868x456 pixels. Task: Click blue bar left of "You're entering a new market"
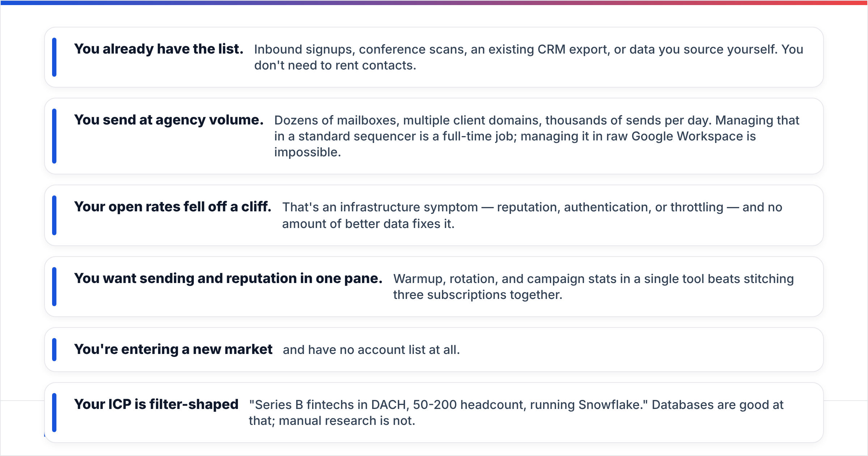[54, 350]
